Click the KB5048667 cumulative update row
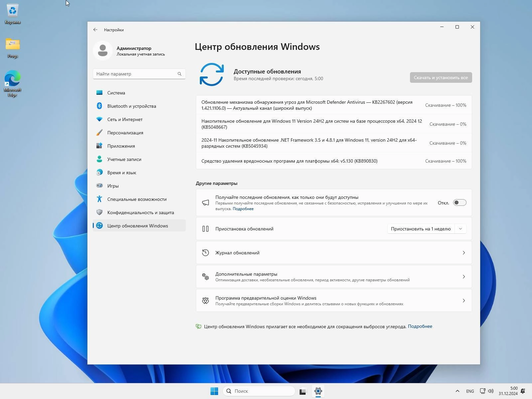 point(334,124)
